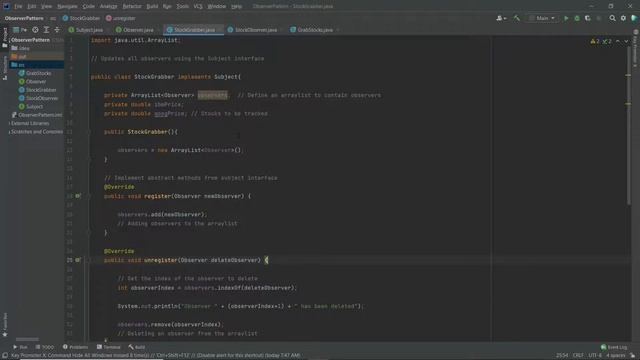This screenshot has width=640, height=360.
Task: Select Subject interface in project tree
Action: (31, 107)
